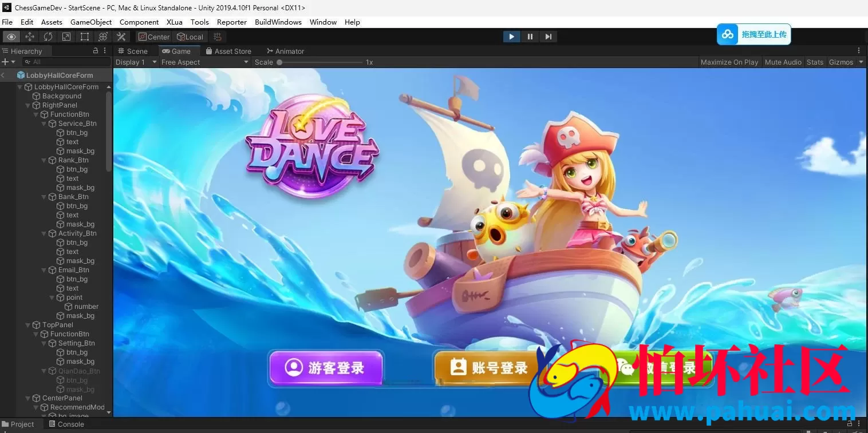Image resolution: width=868 pixels, height=433 pixels.
Task: Toggle the bottom panel lock icon
Action: tap(849, 424)
